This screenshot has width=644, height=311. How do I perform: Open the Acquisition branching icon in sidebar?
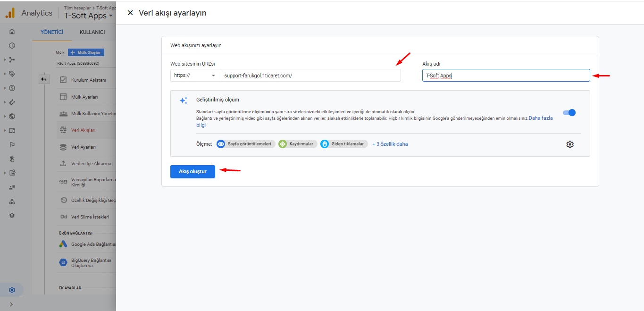(x=12, y=60)
